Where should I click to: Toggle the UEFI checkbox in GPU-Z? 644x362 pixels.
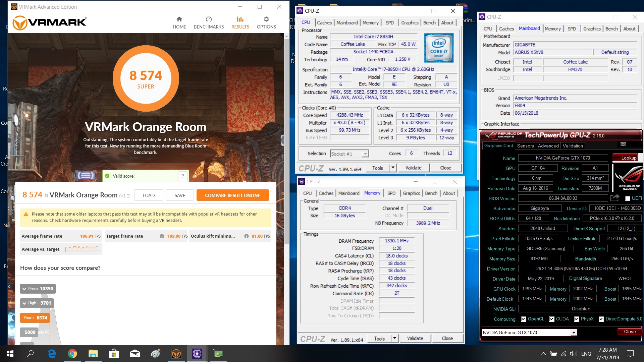(x=628, y=198)
